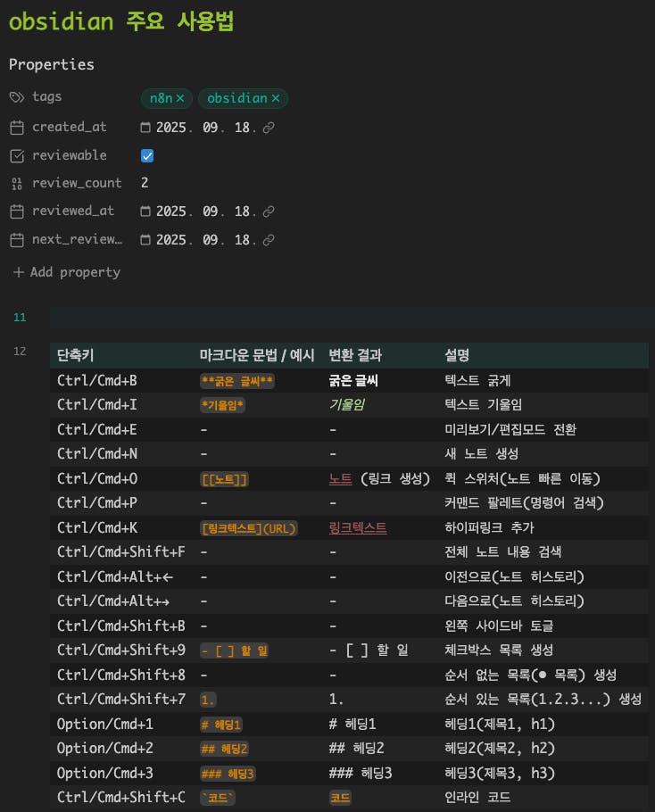Click the Option/Cmd+3 shortcut cell
The width and height of the screenshot is (655, 812).
pos(104,775)
